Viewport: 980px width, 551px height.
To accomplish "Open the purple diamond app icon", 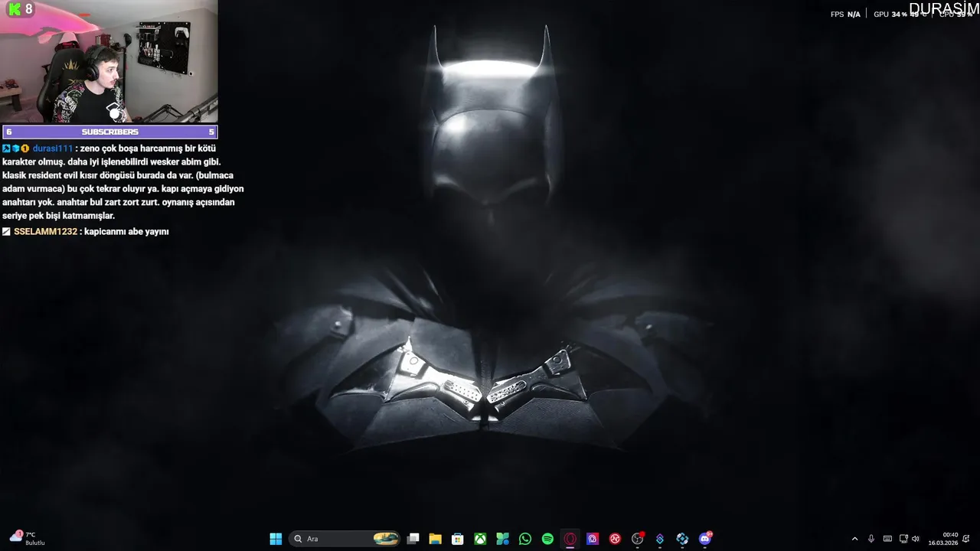I will [659, 539].
